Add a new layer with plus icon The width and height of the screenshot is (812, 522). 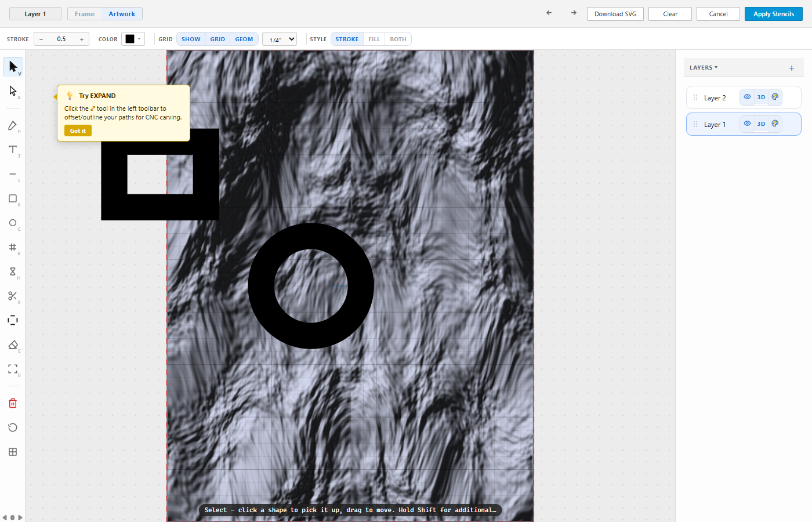pos(792,68)
